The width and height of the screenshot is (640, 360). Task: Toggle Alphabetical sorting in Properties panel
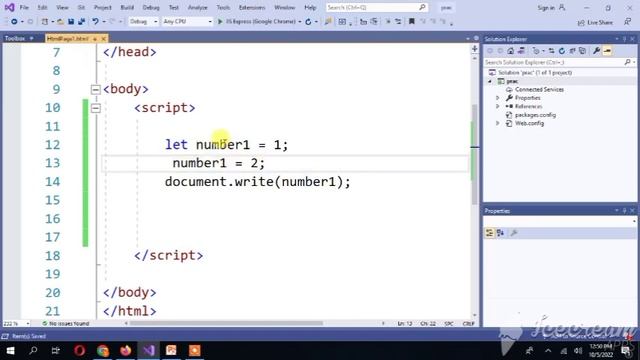click(500, 233)
